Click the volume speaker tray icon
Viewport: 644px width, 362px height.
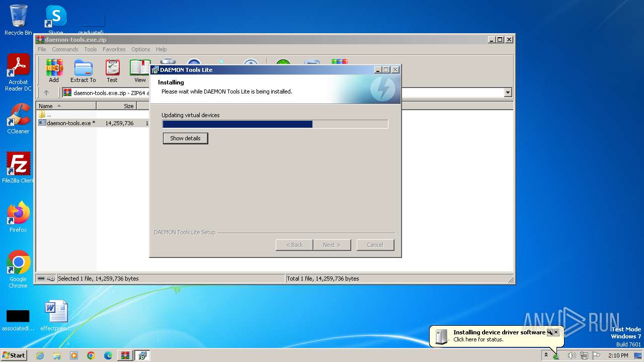[572, 355]
